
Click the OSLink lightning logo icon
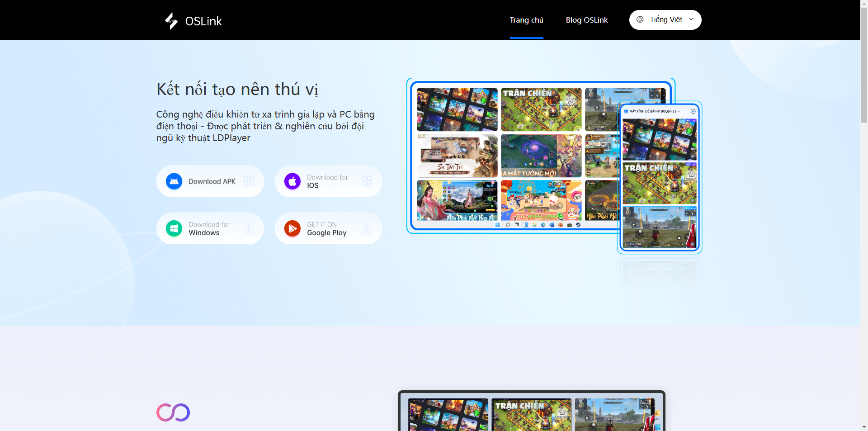tap(171, 21)
